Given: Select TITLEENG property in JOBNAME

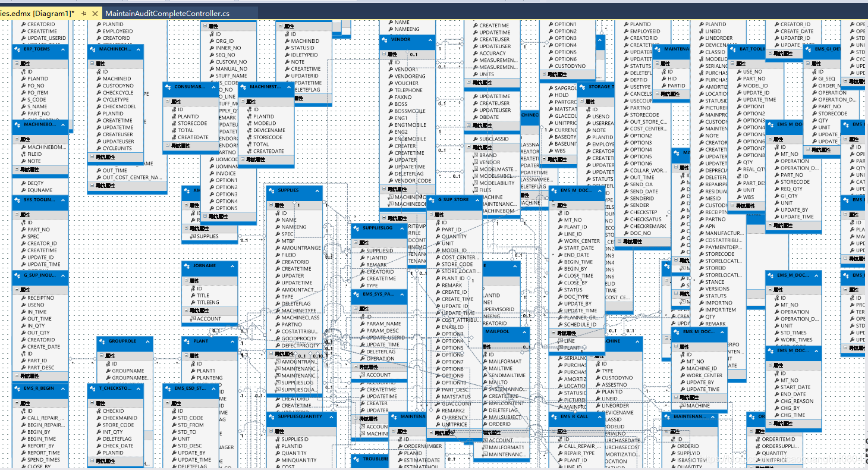Looking at the screenshot, I should click(x=208, y=302).
